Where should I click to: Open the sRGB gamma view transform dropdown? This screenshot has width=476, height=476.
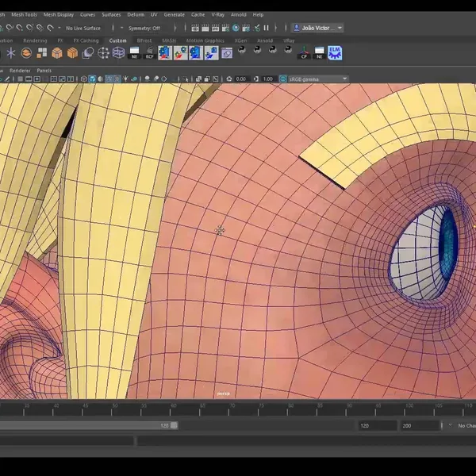coord(317,79)
